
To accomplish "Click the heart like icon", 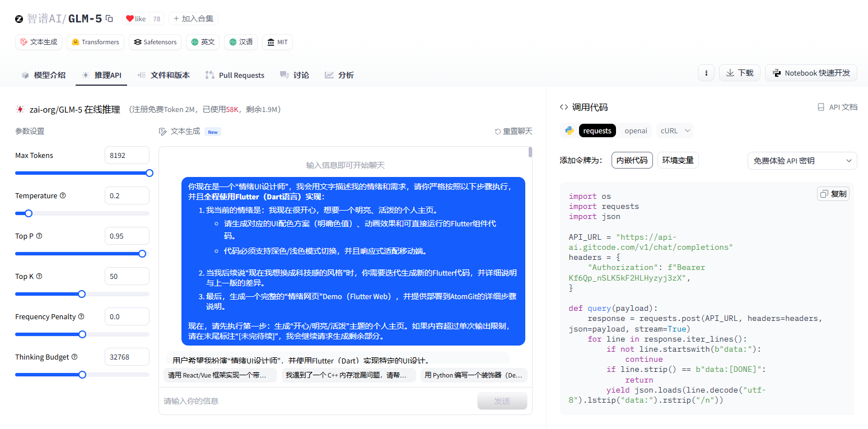I will click(130, 18).
